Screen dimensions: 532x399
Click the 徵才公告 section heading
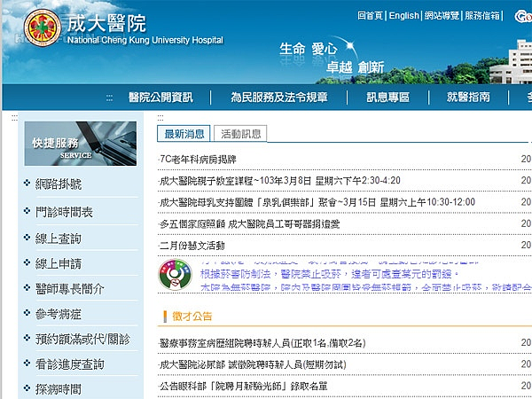click(x=192, y=317)
